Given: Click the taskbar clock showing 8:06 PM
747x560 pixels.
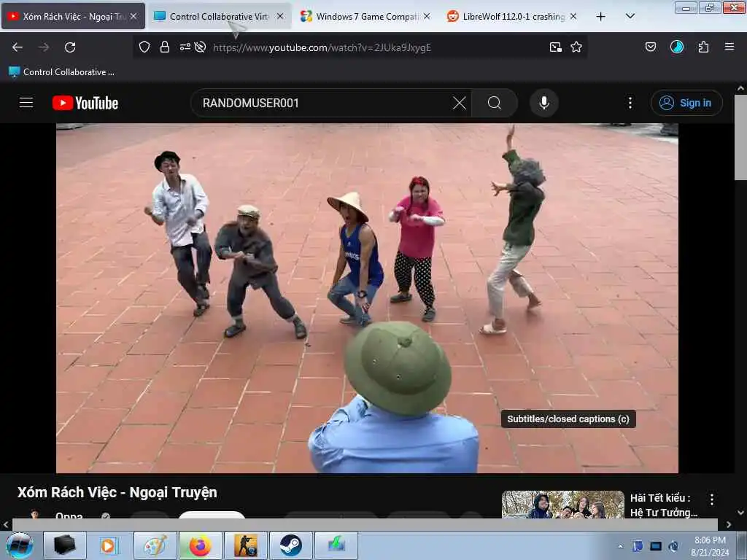Looking at the screenshot, I should (710, 546).
